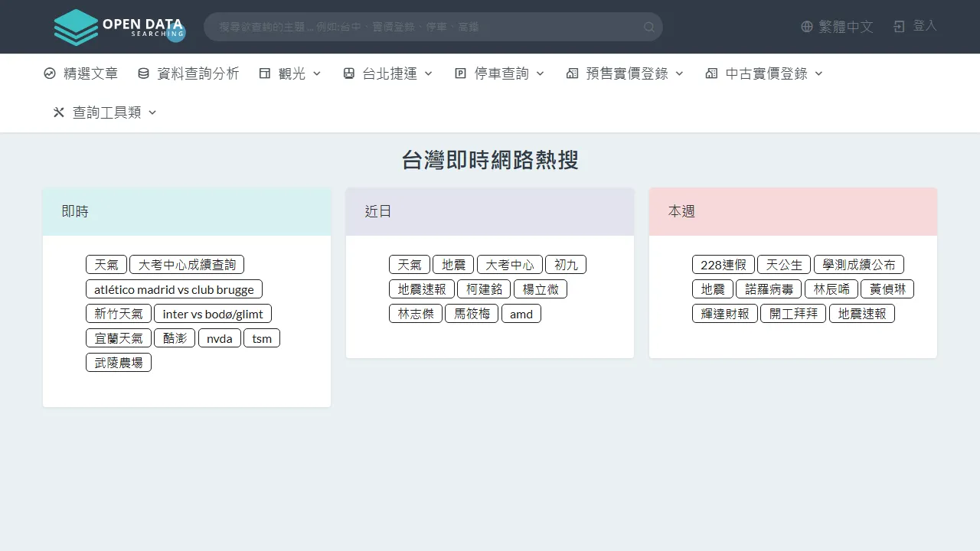Click the 登入 login icon
The image size is (980, 551).
point(898,26)
